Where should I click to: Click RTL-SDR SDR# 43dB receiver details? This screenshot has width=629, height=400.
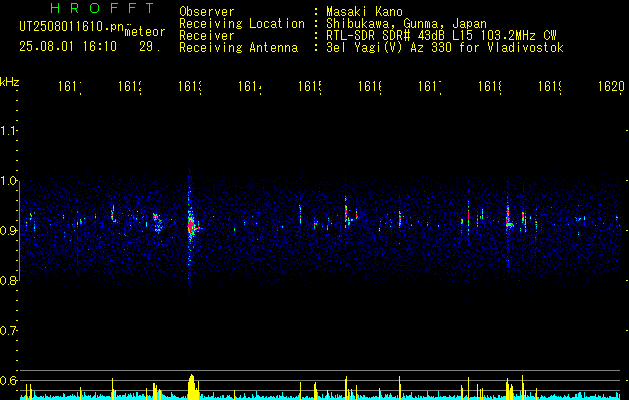[x=441, y=36]
